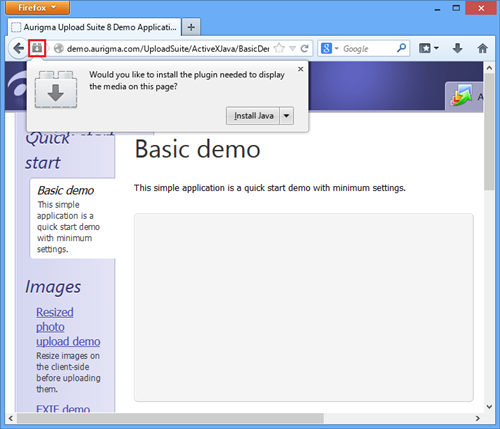Click the Install Java button
The width and height of the screenshot is (500, 429).
click(253, 116)
